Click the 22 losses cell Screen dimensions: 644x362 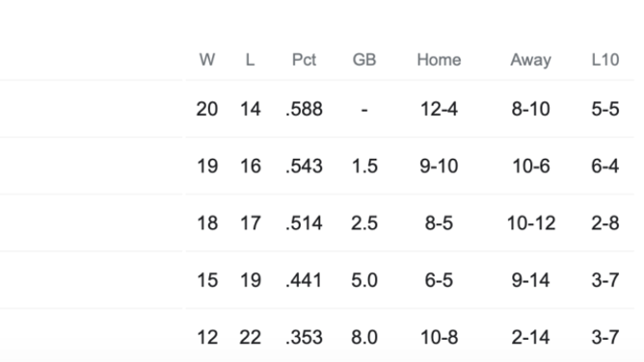click(x=250, y=337)
